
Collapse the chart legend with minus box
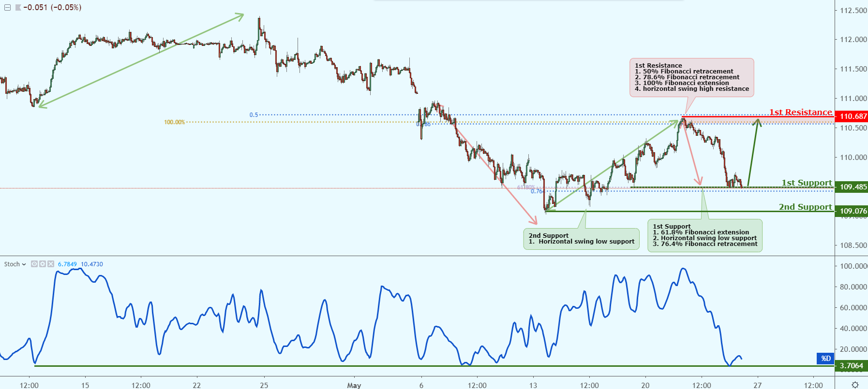click(x=7, y=8)
